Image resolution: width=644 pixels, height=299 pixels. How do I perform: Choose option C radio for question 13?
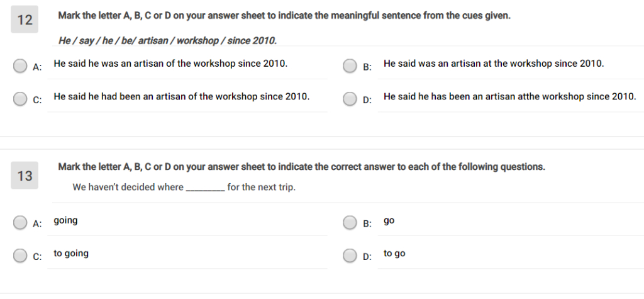[x=19, y=256]
